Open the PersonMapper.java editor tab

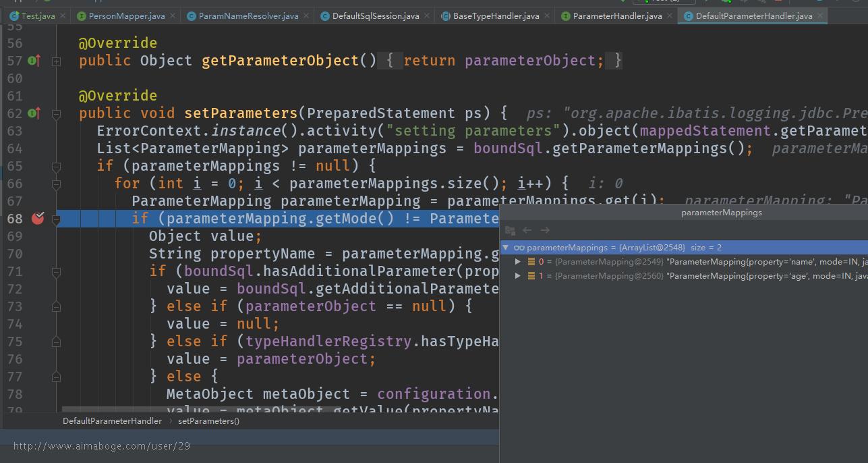pos(126,16)
